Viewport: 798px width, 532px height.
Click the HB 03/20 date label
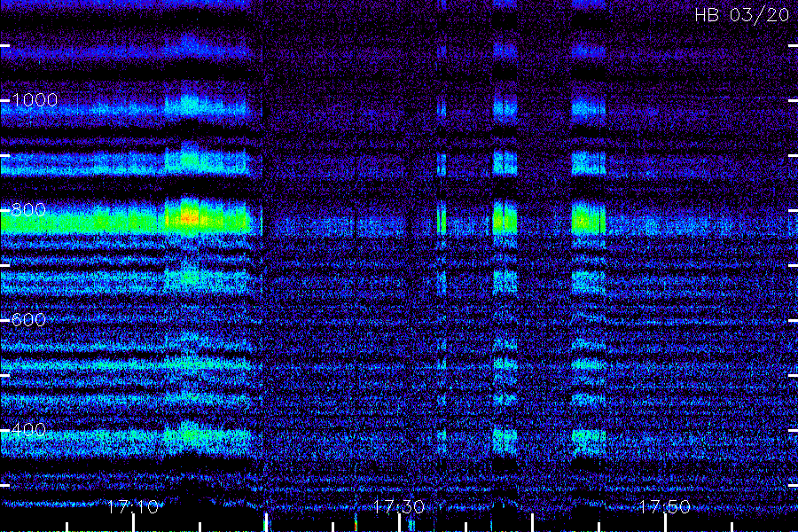point(742,15)
